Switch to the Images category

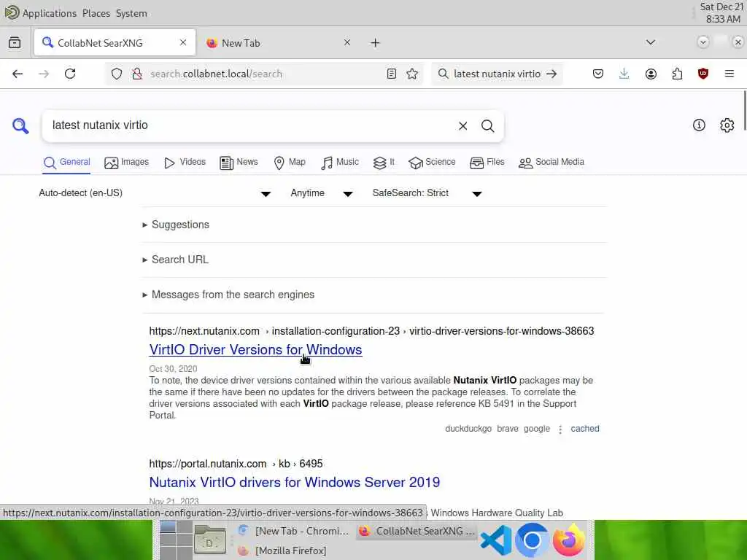[x=127, y=163]
